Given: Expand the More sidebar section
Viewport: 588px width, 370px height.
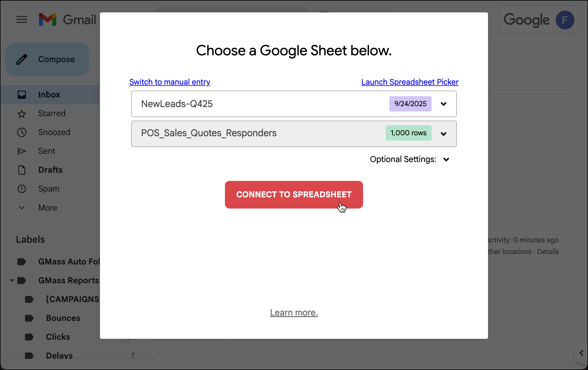Looking at the screenshot, I should point(22,208).
